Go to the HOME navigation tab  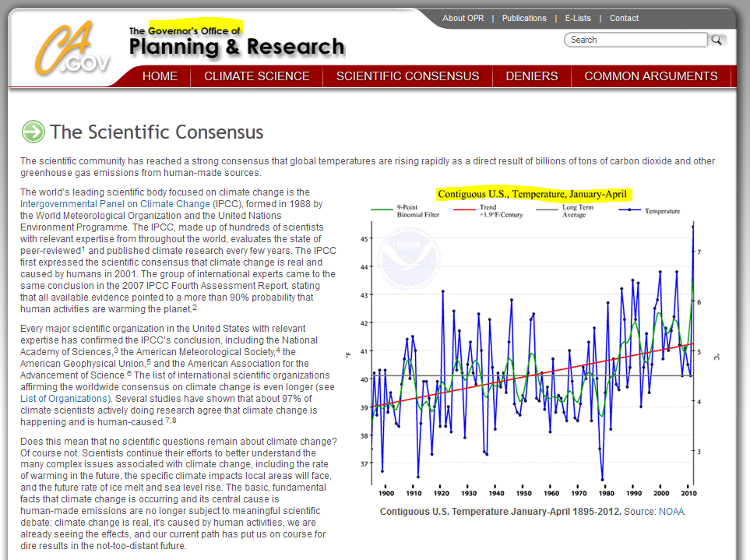tap(160, 76)
